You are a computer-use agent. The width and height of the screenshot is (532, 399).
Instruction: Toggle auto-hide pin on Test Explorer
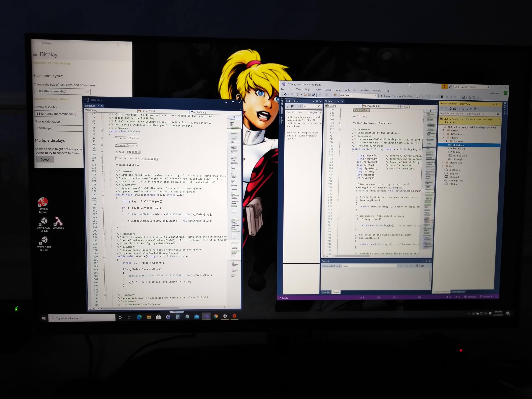coord(317,101)
